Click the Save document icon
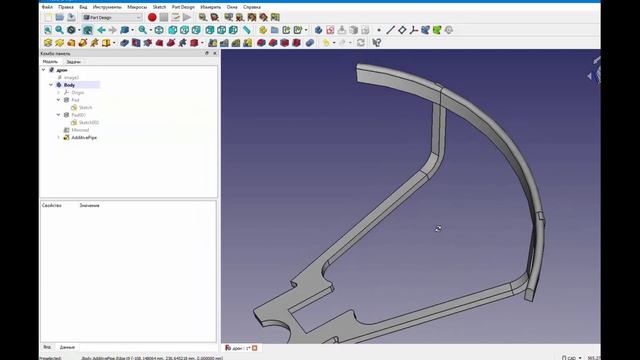Viewport: 640px width, 360px height. [71, 18]
